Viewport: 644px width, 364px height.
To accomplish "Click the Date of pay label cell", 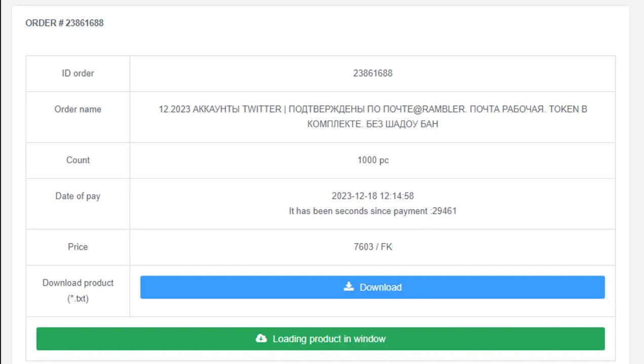I will [x=78, y=204].
